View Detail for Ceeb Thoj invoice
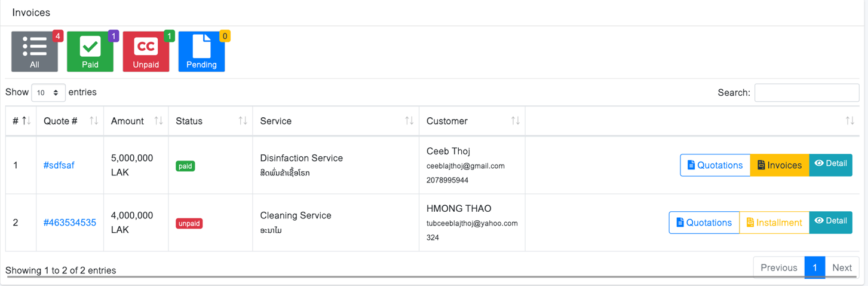Screen dimensions: 868x286 point(830,165)
